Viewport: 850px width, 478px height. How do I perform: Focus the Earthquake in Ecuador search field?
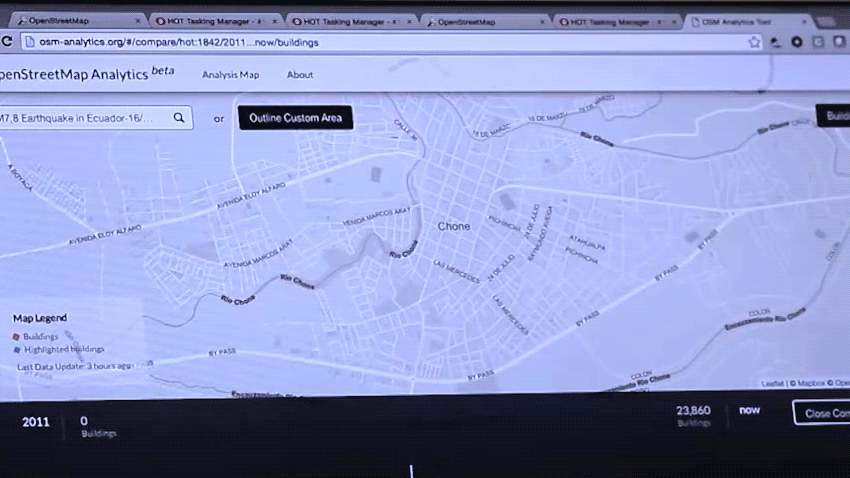click(x=85, y=117)
